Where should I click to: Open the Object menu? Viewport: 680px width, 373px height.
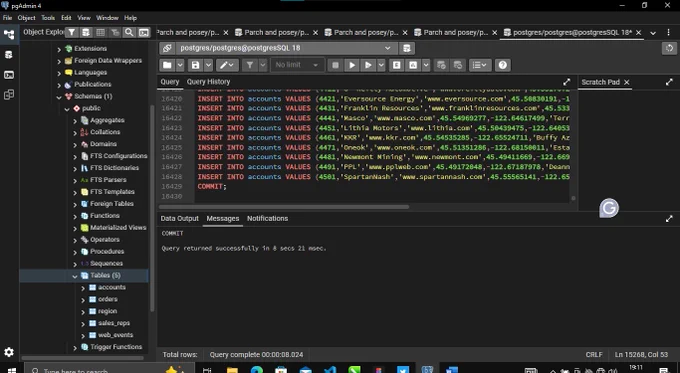click(x=26, y=18)
